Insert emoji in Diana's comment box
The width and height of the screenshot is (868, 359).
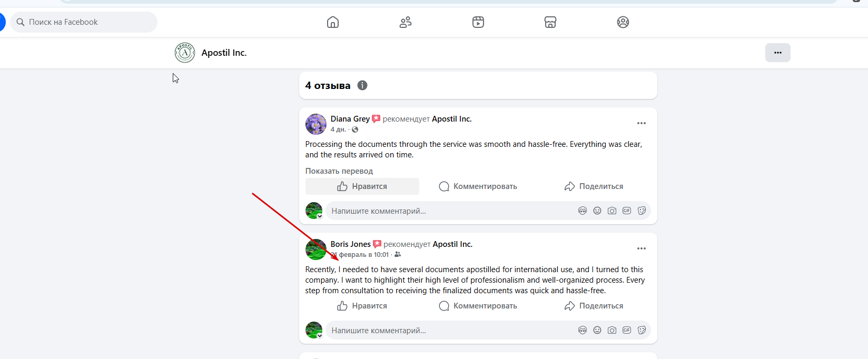(x=597, y=211)
